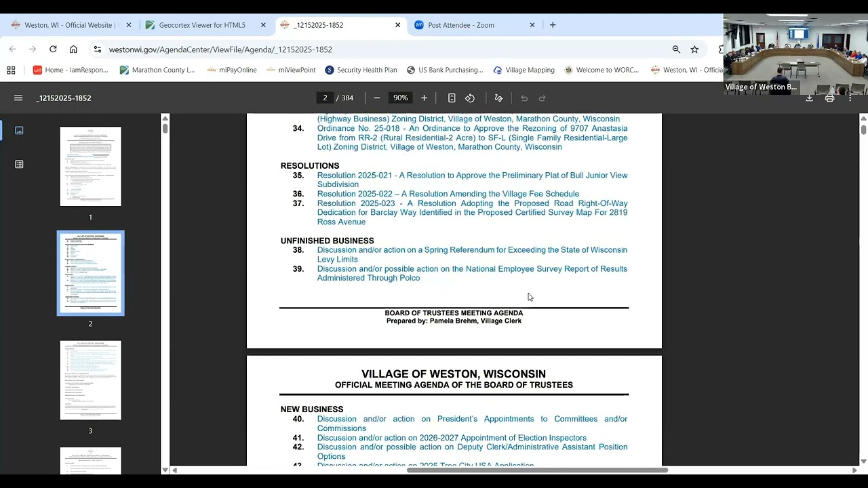Rotate the PDF counterclockwise
Screen dimensions: 868x488
tap(470, 98)
